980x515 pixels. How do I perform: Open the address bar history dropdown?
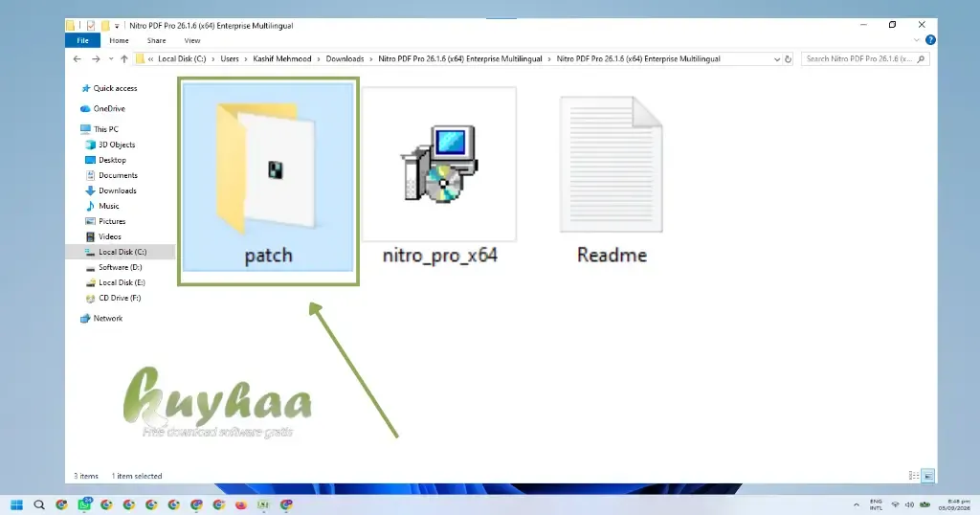777,59
